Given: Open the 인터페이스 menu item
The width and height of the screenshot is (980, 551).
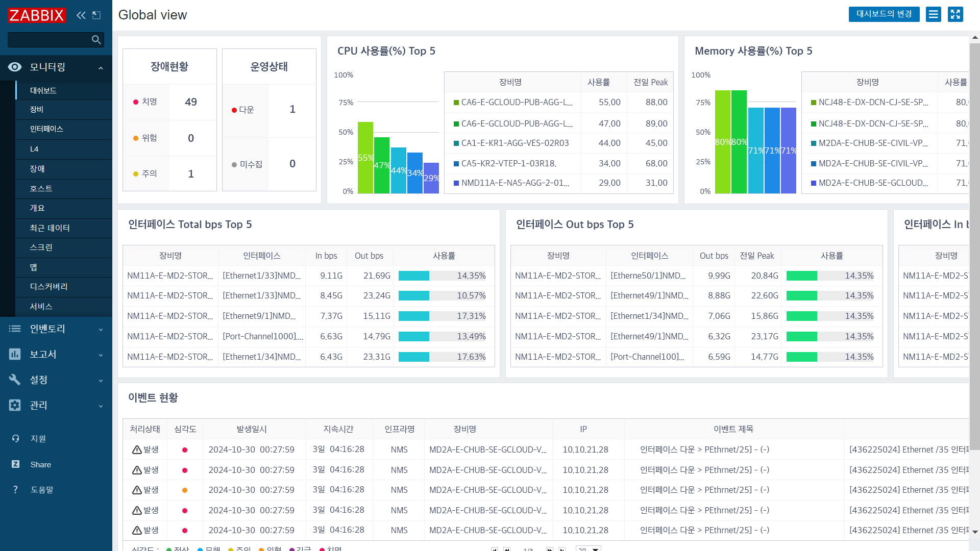Looking at the screenshot, I should click(64, 129).
